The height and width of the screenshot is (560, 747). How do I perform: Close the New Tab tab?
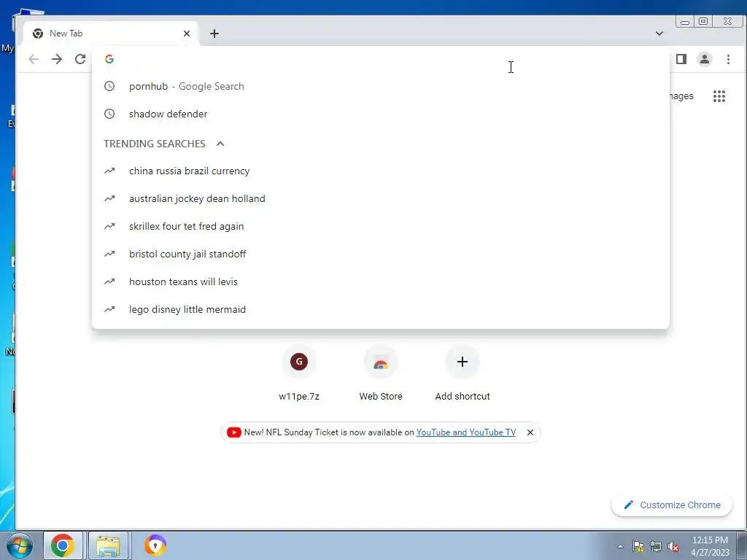(187, 34)
